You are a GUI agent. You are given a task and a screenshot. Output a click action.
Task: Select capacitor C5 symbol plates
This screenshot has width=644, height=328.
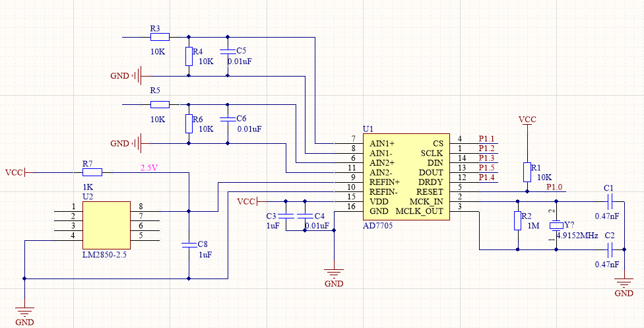point(228,51)
